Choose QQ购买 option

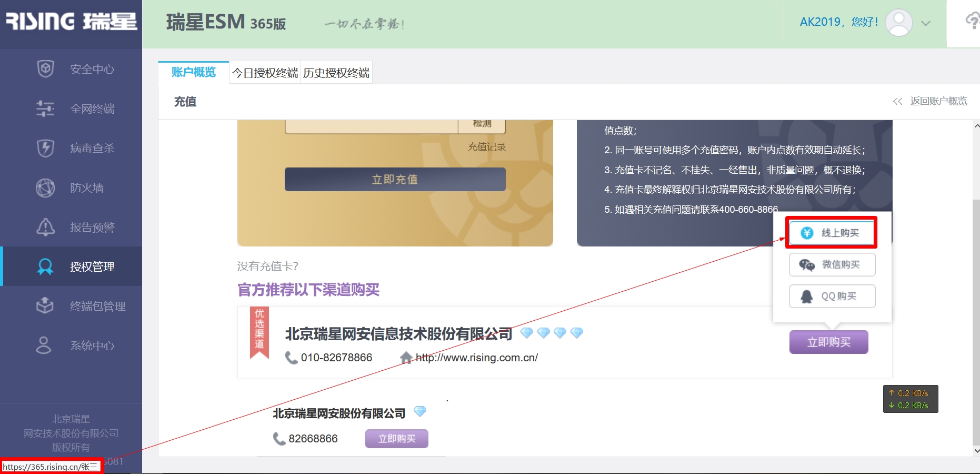pyautogui.click(x=832, y=297)
